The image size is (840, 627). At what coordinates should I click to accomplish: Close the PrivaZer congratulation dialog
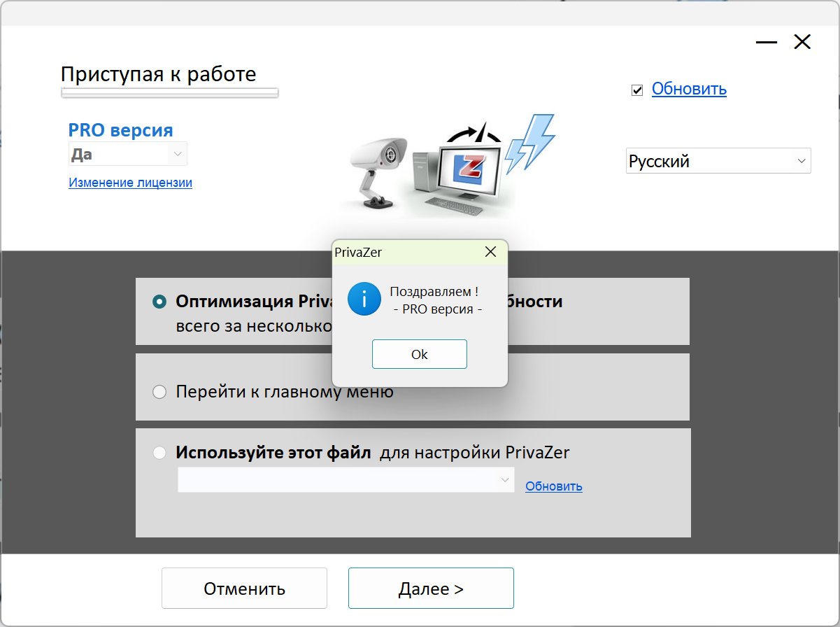tap(491, 252)
